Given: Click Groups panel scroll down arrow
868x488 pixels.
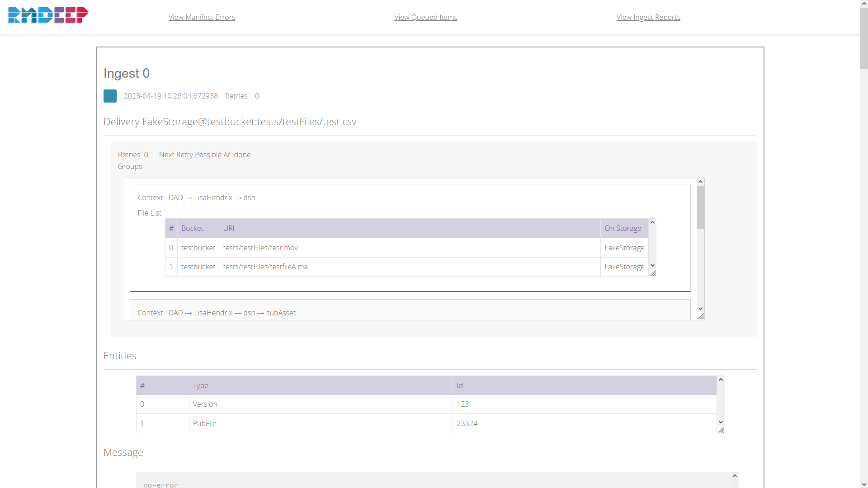Looking at the screenshot, I should pyautogui.click(x=700, y=309).
